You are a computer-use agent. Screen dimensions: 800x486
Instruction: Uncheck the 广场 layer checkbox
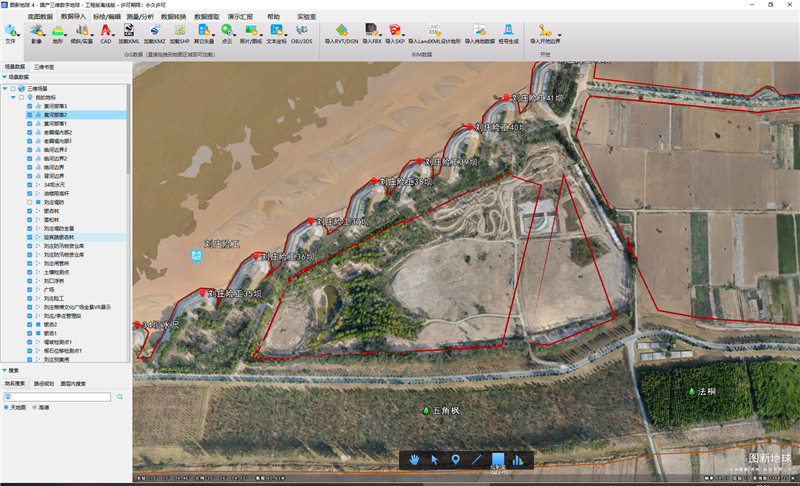point(30,290)
